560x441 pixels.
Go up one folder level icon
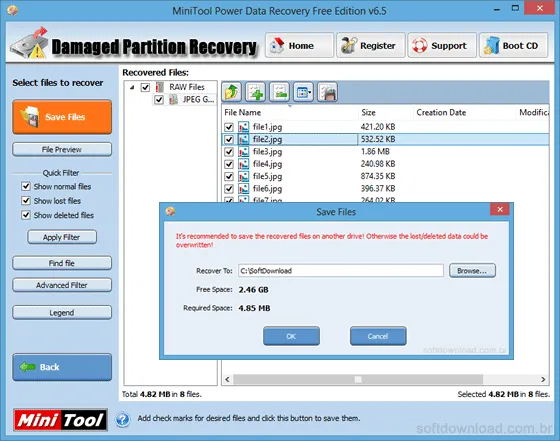click(x=231, y=92)
